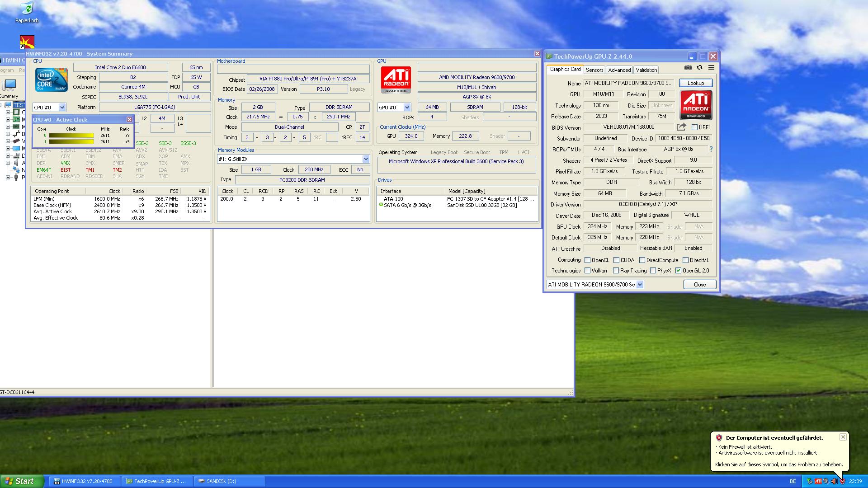Viewport: 868px width, 488px height.
Task: Take a screenshot using GPU-Z camera icon
Action: [688, 67]
